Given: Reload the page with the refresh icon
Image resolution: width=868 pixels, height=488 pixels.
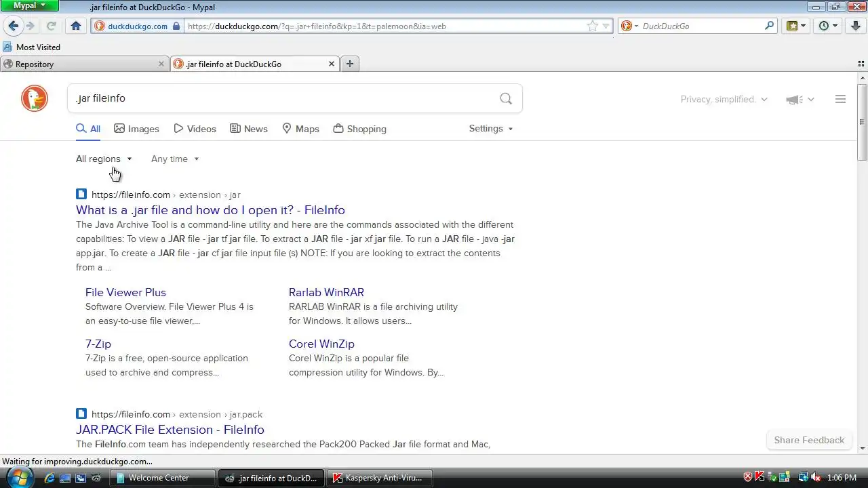Looking at the screenshot, I should tap(51, 26).
